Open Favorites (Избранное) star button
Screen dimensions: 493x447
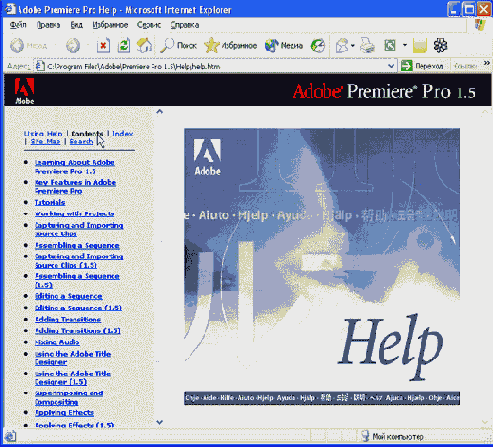(231, 45)
